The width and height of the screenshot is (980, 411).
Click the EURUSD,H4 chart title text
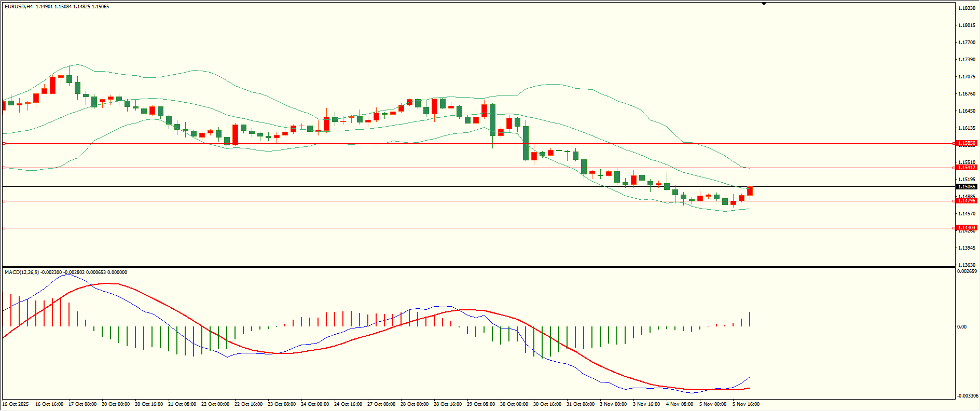tap(19, 7)
